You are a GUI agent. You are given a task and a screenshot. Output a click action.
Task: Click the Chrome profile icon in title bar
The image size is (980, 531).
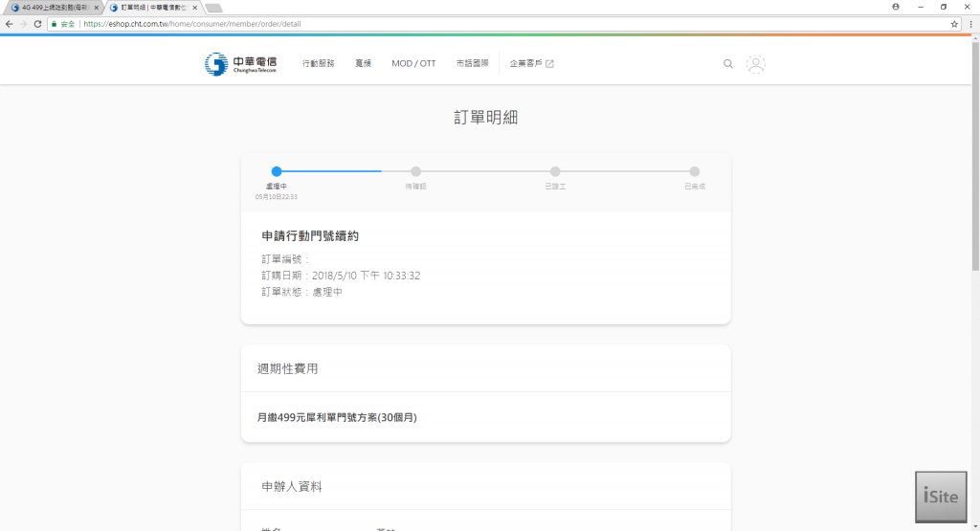click(x=896, y=7)
